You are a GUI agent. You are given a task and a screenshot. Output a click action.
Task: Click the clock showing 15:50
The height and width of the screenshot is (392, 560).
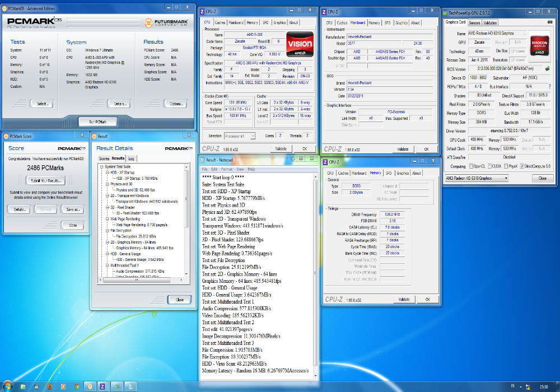pyautogui.click(x=544, y=386)
